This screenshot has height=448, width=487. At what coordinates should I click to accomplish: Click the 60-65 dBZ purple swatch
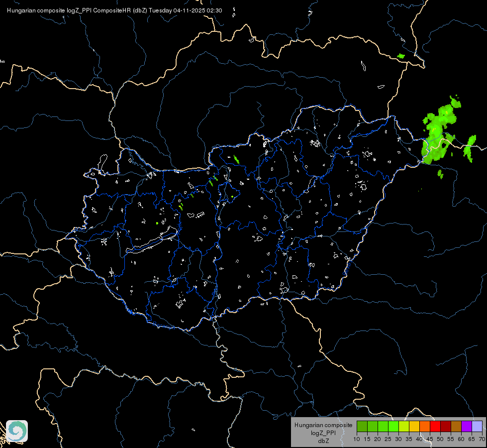(x=467, y=426)
